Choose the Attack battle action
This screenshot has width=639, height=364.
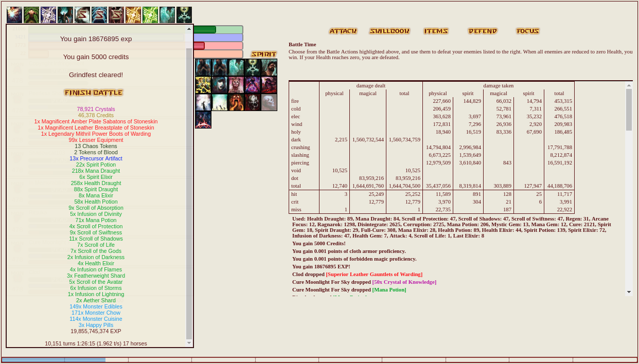click(x=343, y=31)
